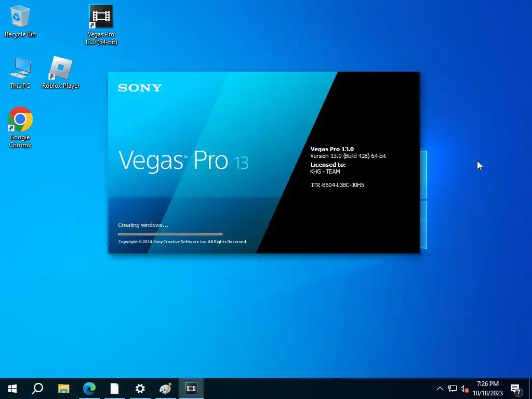Open the notification center icon
The width and height of the screenshot is (532, 399).
tap(516, 389)
